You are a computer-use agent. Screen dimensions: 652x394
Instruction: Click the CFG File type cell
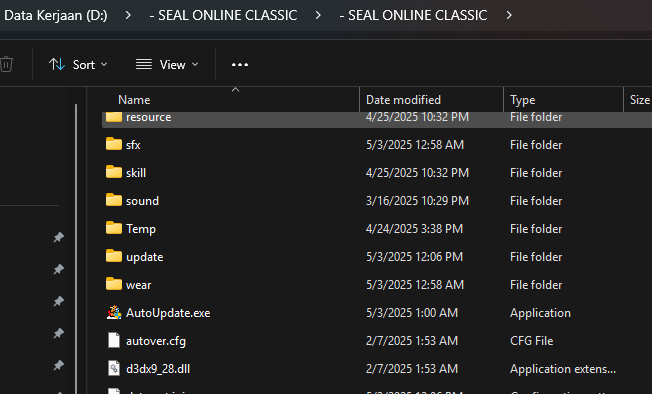531,341
